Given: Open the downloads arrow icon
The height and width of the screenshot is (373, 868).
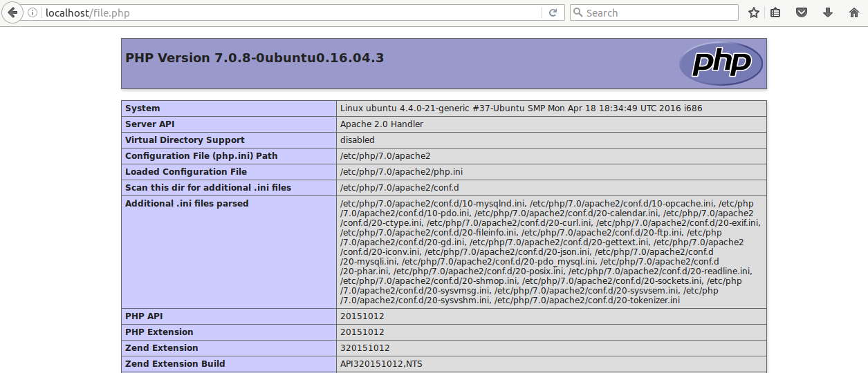Looking at the screenshot, I should click(x=827, y=12).
